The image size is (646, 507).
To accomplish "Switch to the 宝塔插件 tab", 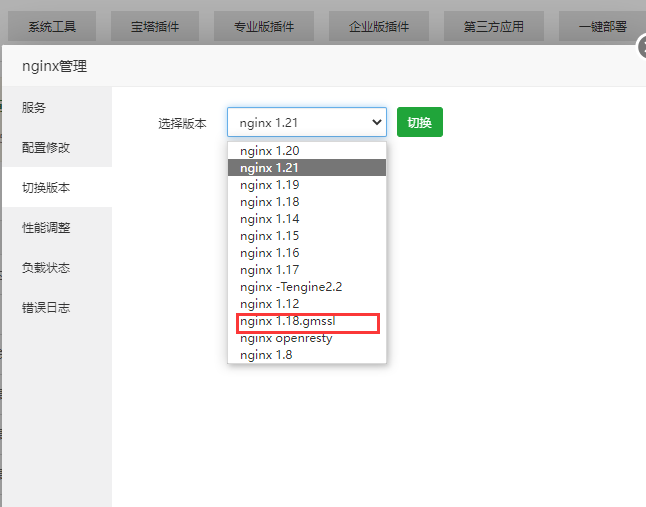I will [x=155, y=26].
